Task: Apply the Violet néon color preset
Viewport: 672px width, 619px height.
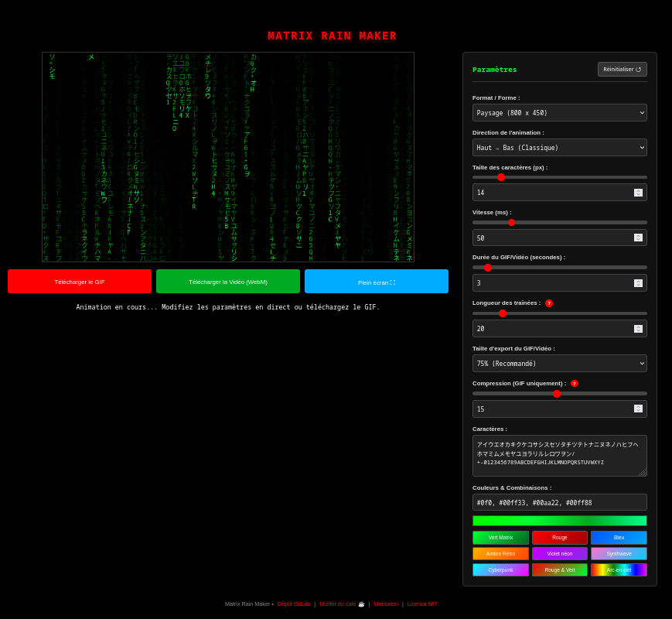Action: [x=560, y=554]
